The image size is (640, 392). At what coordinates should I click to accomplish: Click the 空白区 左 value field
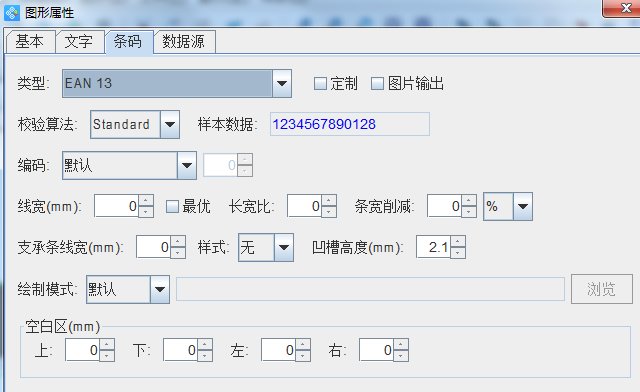point(278,350)
